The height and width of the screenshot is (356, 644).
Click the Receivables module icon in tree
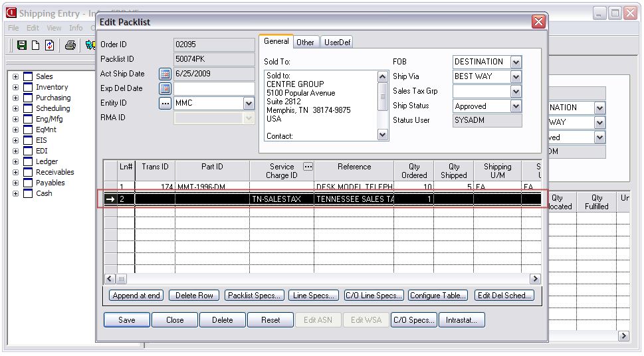coord(28,172)
